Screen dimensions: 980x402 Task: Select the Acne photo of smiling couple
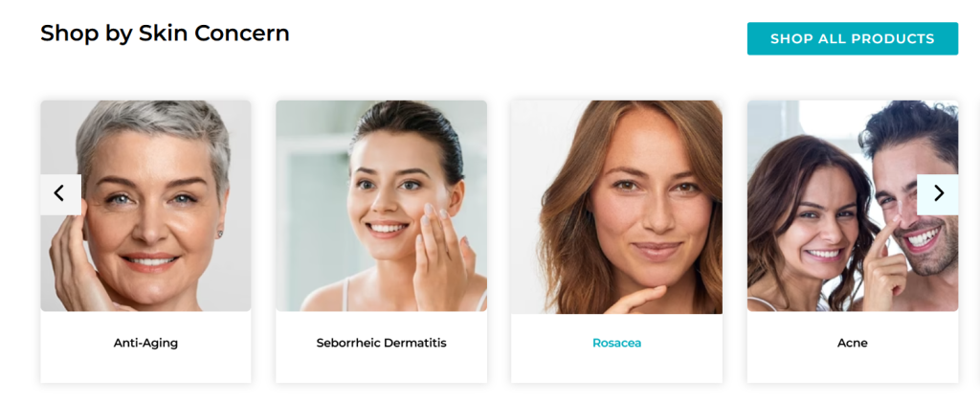(x=853, y=206)
